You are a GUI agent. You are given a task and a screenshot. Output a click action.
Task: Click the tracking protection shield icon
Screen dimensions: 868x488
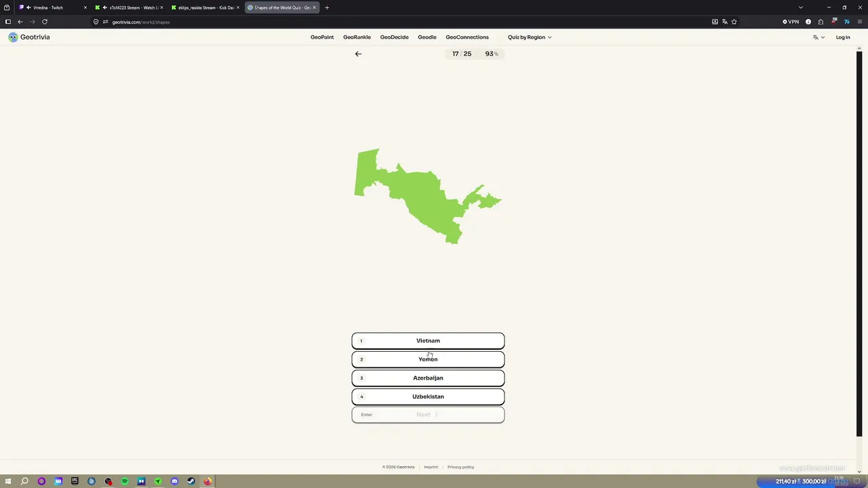[x=96, y=22]
